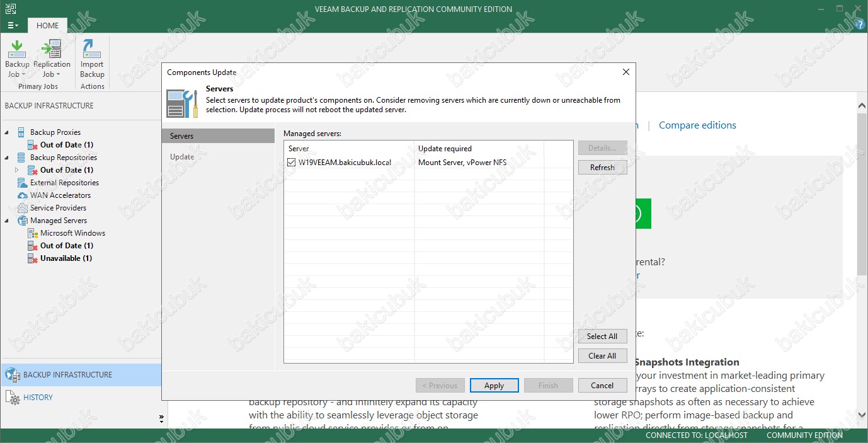Collapse the Backup Proxies tree node
868x443 pixels.
[7, 132]
